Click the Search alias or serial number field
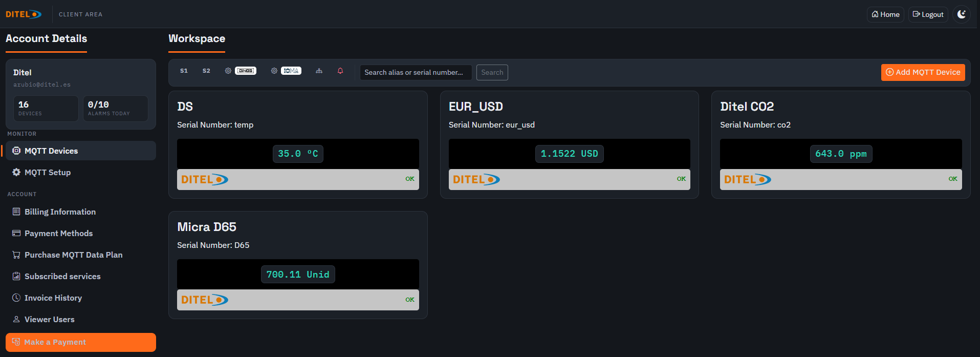This screenshot has height=357, width=980. tap(416, 72)
